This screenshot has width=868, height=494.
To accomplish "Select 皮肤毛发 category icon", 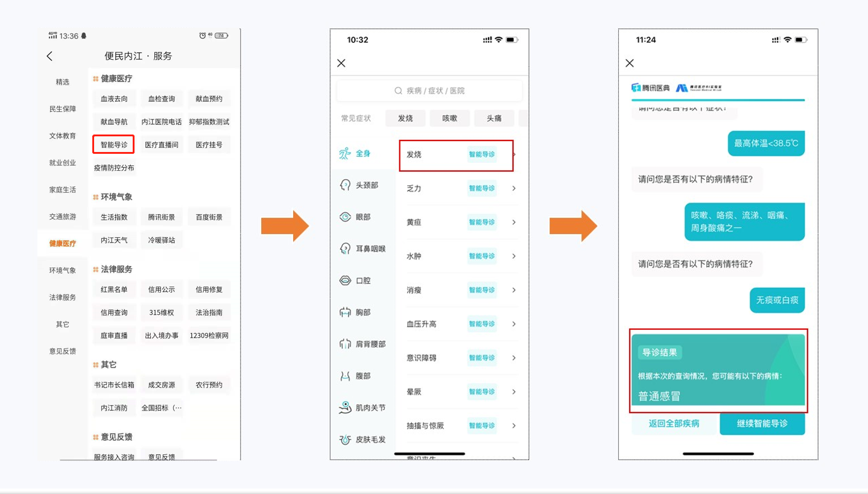I will (x=345, y=440).
